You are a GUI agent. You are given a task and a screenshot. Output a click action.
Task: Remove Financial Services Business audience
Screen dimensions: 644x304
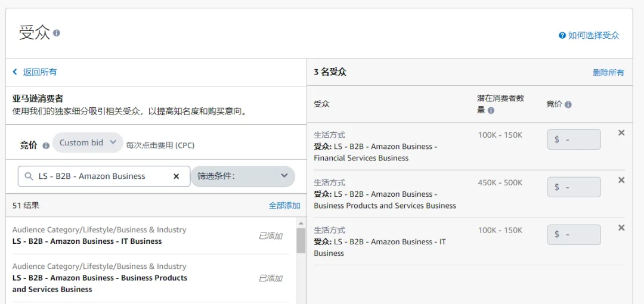pos(621,133)
